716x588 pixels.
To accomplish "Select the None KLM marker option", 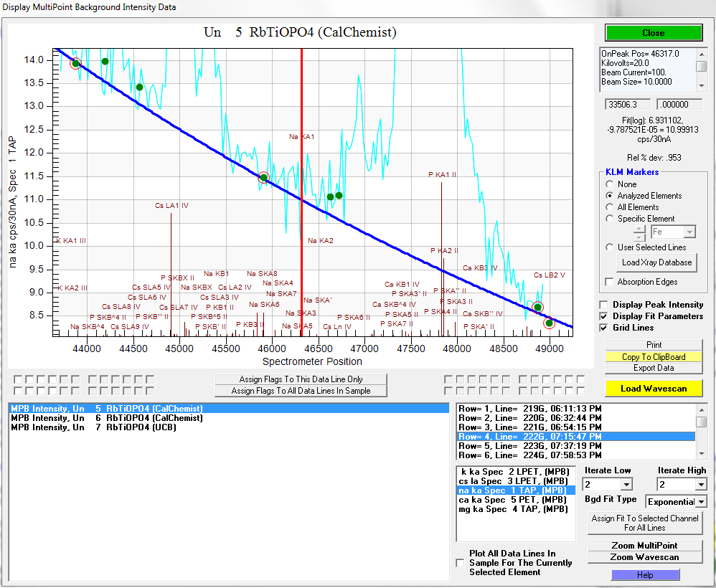I will (611, 184).
